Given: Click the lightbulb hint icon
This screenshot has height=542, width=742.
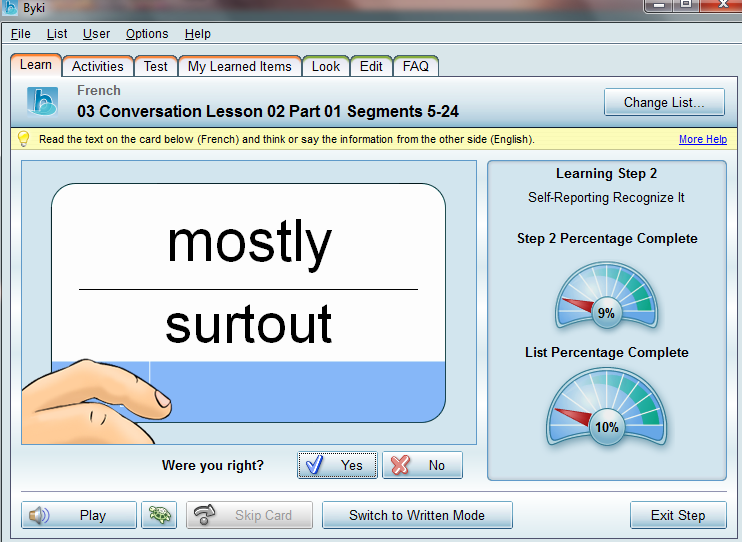Looking at the screenshot, I should click(x=23, y=139).
